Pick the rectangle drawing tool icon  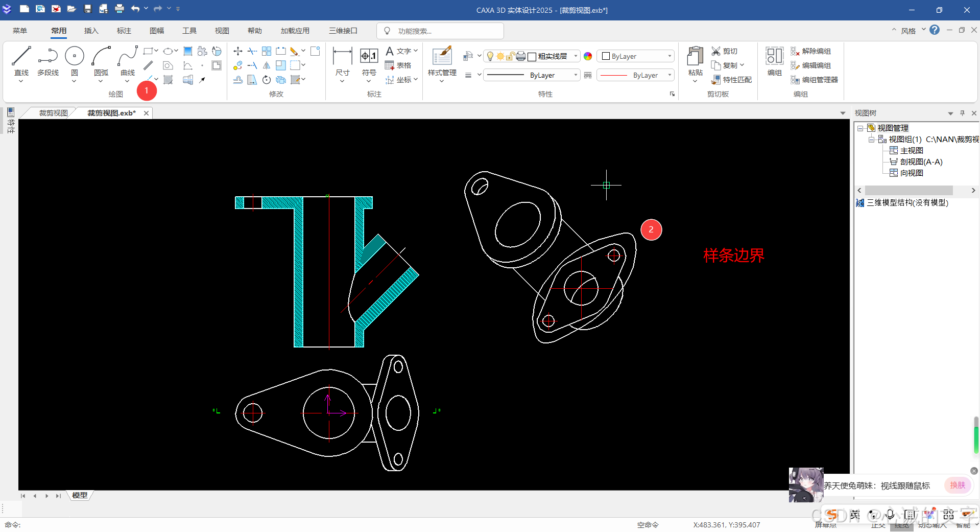click(x=148, y=51)
